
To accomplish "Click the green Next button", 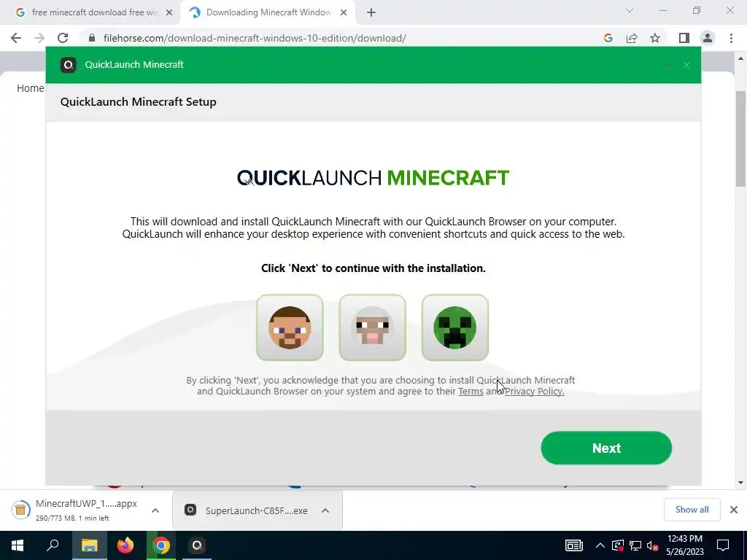I will (x=606, y=448).
